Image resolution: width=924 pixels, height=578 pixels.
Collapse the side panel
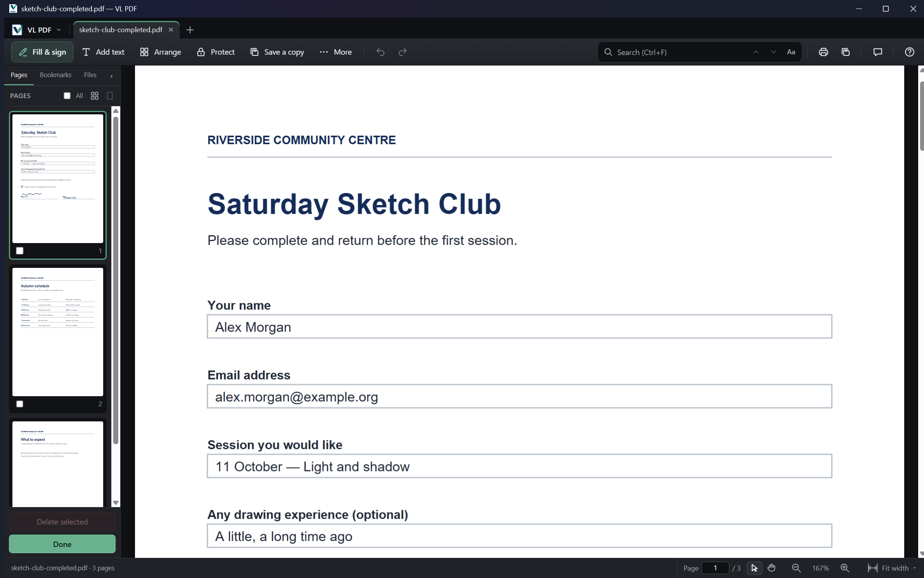coord(111,76)
